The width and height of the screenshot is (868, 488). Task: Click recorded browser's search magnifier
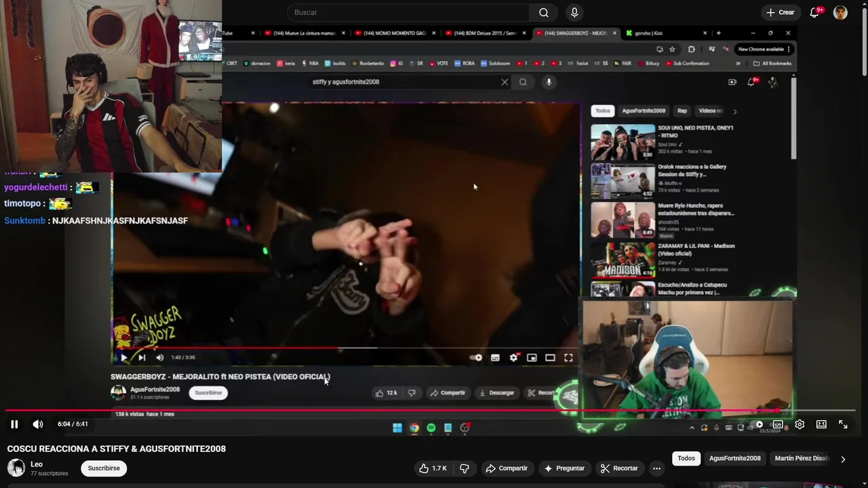pyautogui.click(x=523, y=82)
